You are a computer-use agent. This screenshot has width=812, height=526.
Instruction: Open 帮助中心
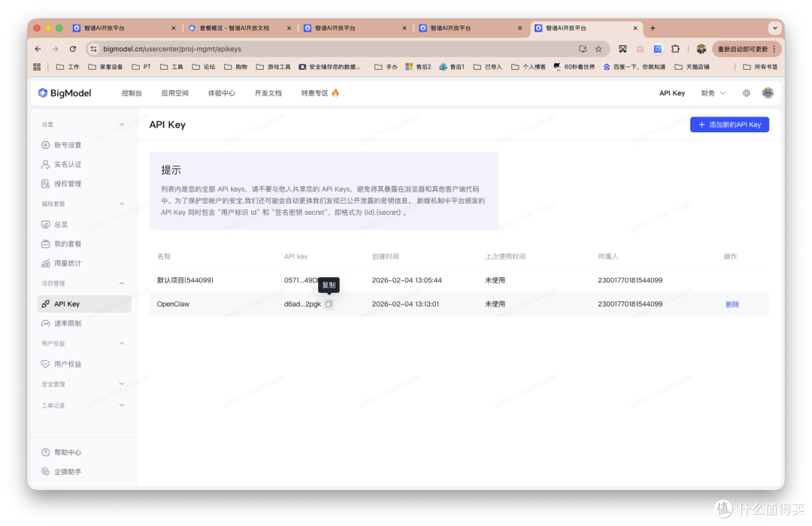[61, 452]
